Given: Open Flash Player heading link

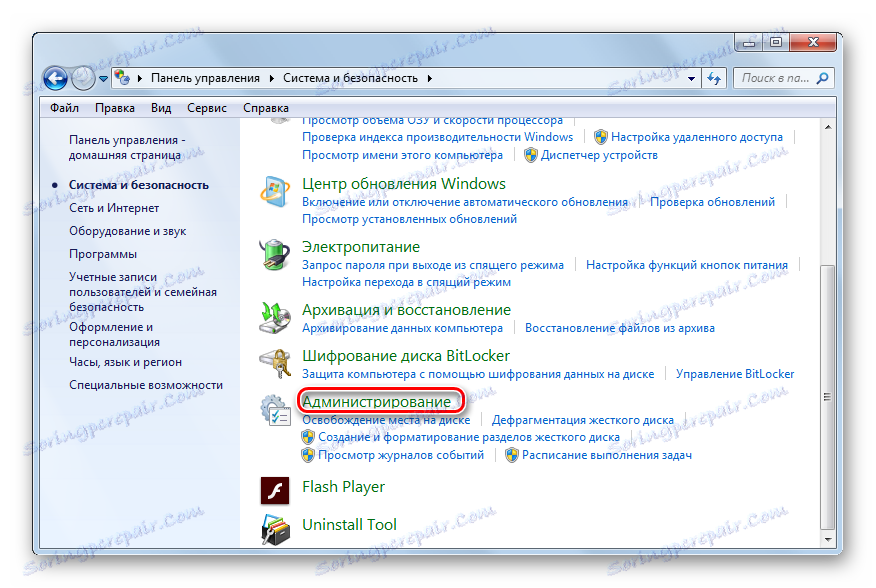Looking at the screenshot, I should pos(343,487).
